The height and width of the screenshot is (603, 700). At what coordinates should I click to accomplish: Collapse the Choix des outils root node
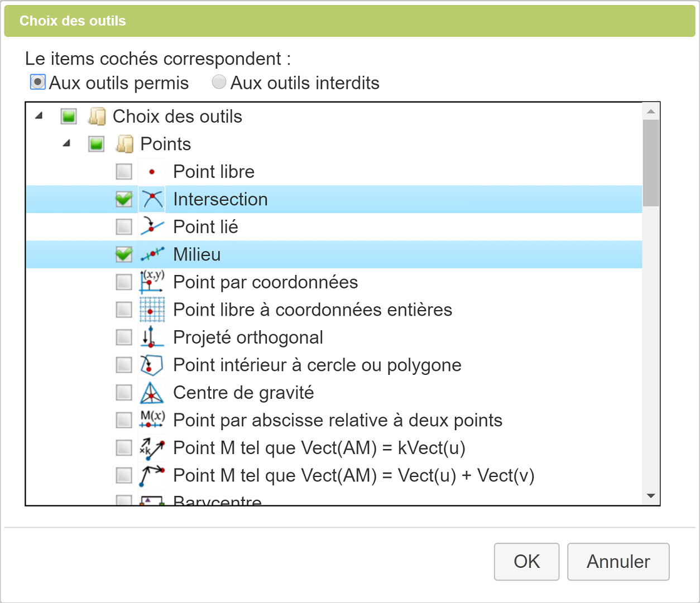(x=39, y=116)
